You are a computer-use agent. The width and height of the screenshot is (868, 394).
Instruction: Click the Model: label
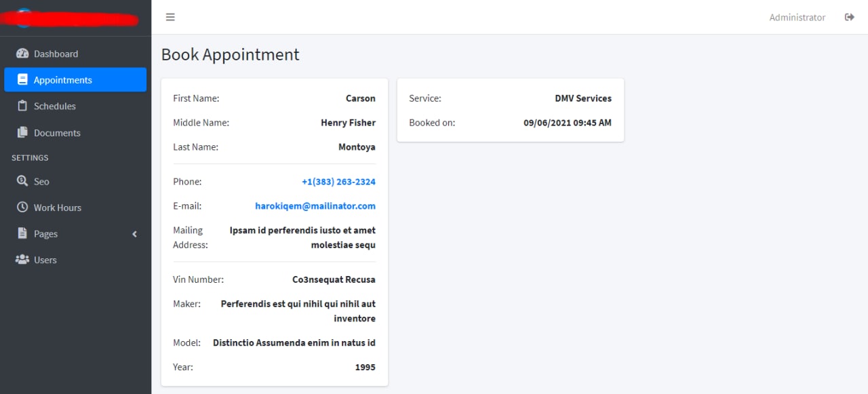[186, 343]
